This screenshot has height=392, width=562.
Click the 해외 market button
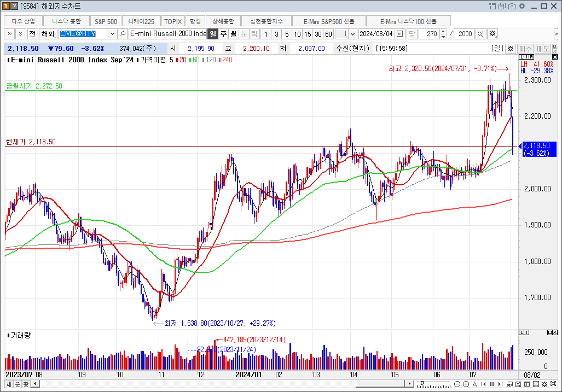coord(48,33)
